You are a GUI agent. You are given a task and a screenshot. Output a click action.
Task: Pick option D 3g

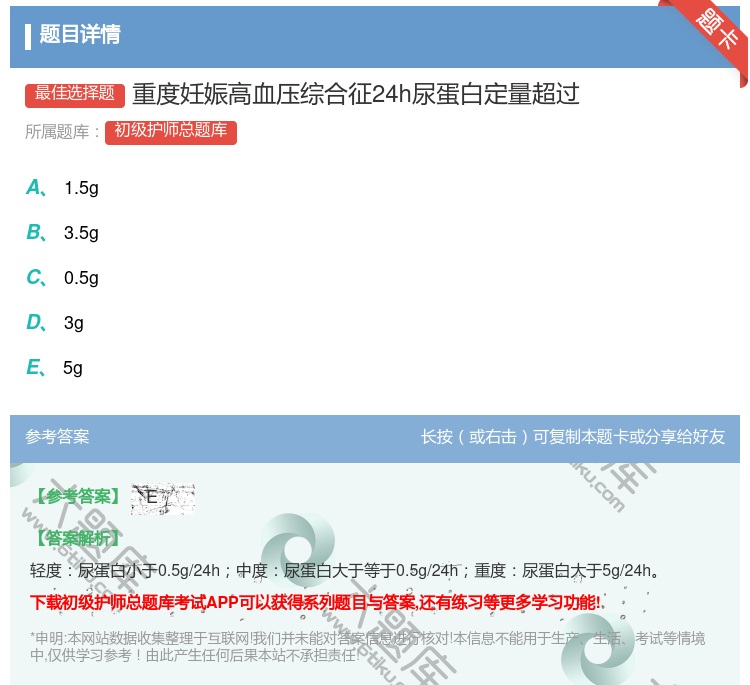tap(55, 322)
